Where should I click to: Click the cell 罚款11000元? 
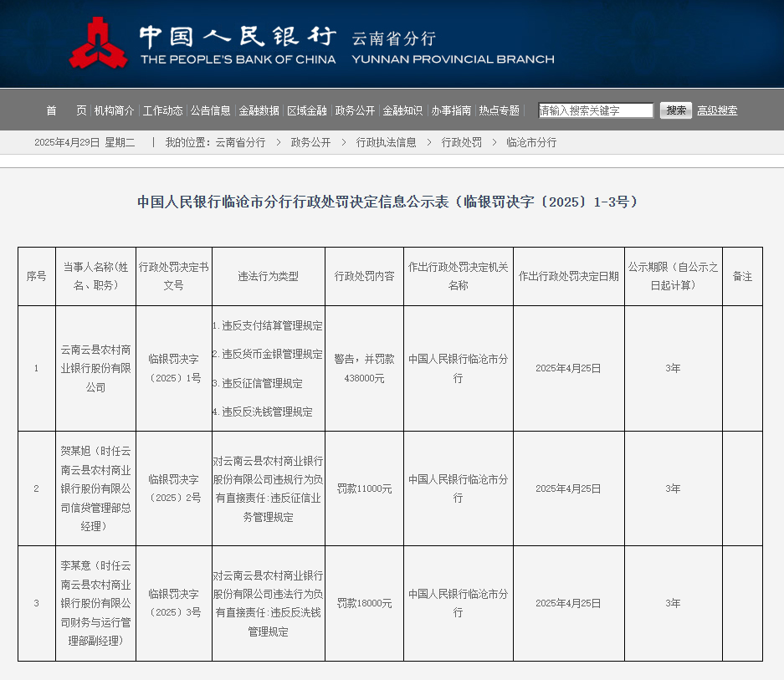364,488
